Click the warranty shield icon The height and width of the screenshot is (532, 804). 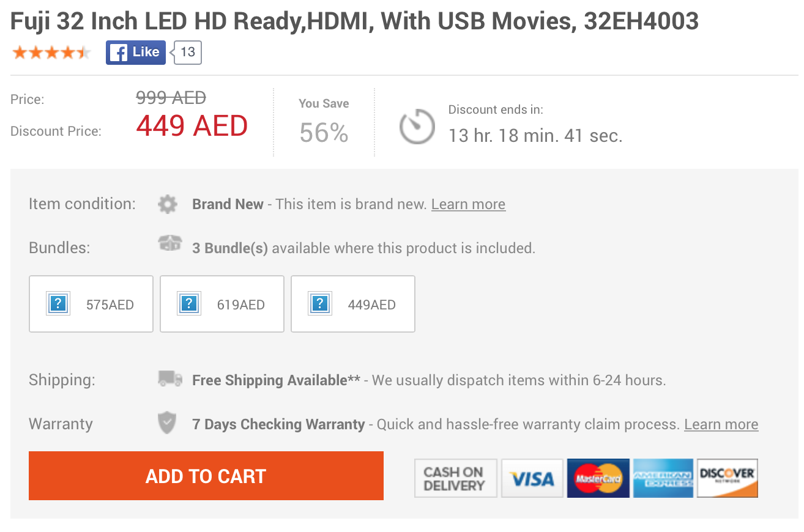[167, 423]
